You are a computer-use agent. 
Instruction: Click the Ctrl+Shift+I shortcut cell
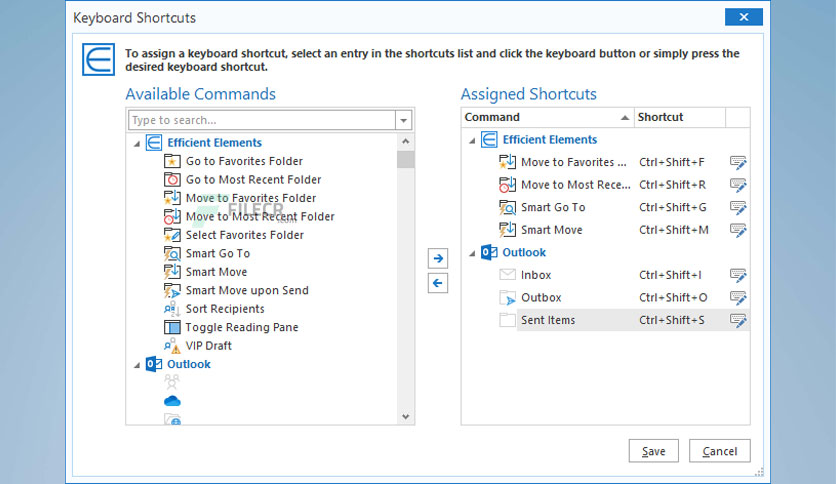coord(670,275)
